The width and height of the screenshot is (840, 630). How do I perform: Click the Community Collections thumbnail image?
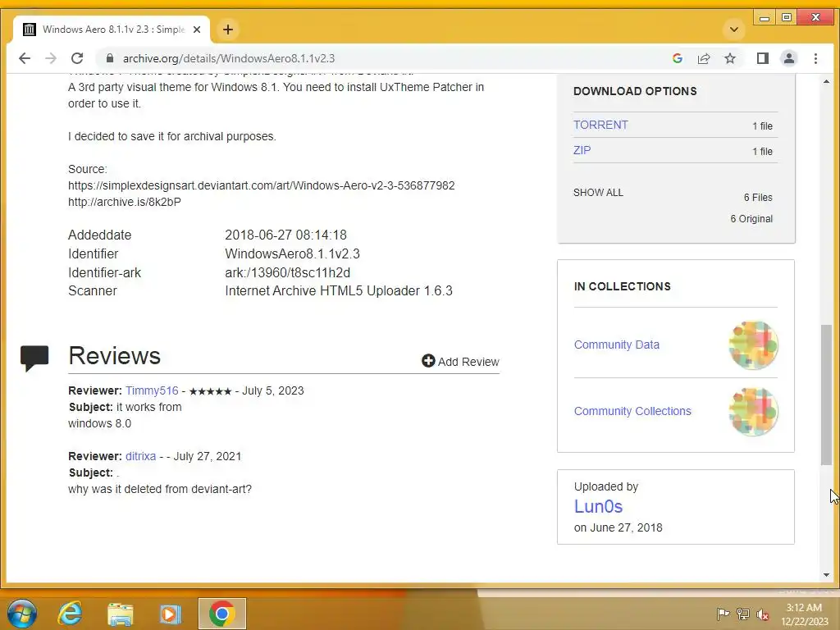pyautogui.click(x=753, y=412)
